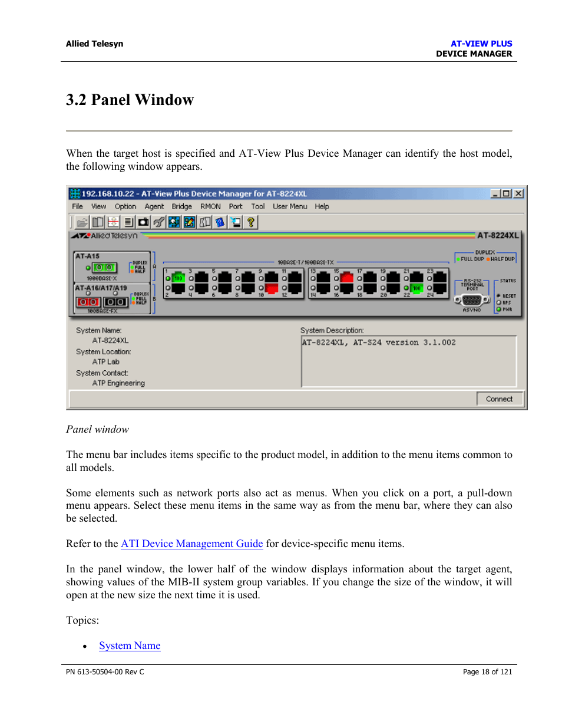
Task: Open the Help menu
Action: [x=322, y=207]
